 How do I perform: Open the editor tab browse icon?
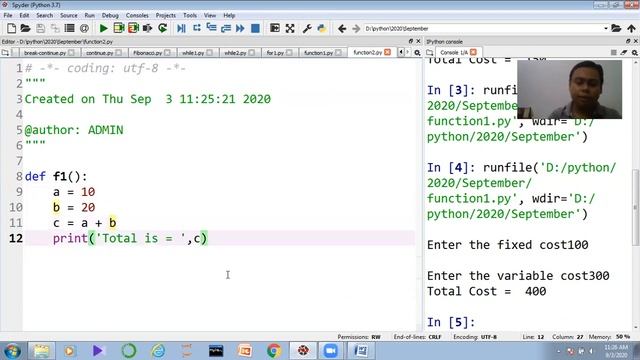(x=5, y=53)
